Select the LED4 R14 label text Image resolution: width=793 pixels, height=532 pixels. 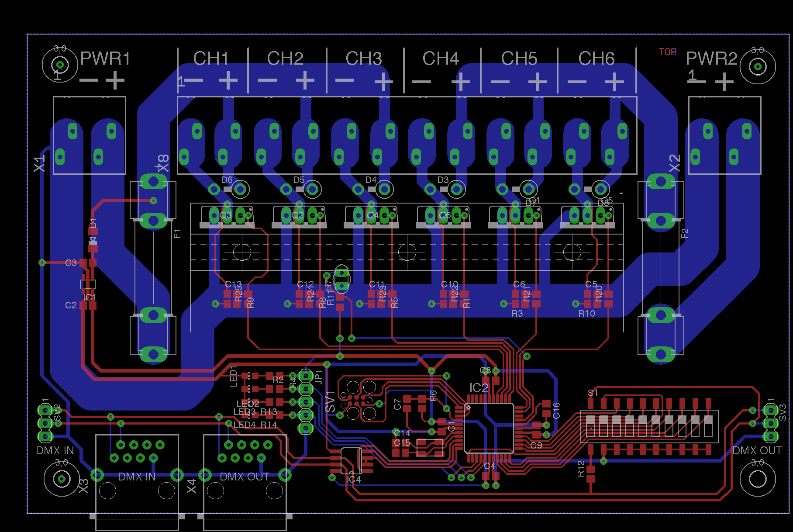tap(255, 425)
